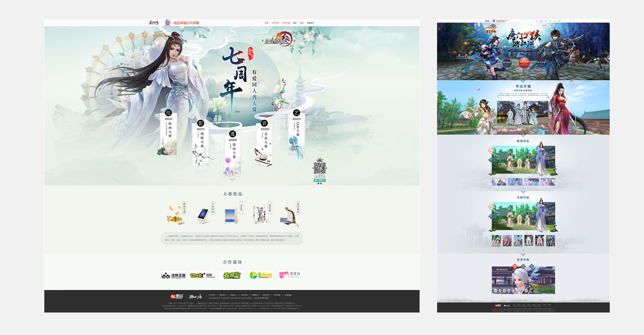
Task: Click the round 绘 icon
Action: point(168,113)
